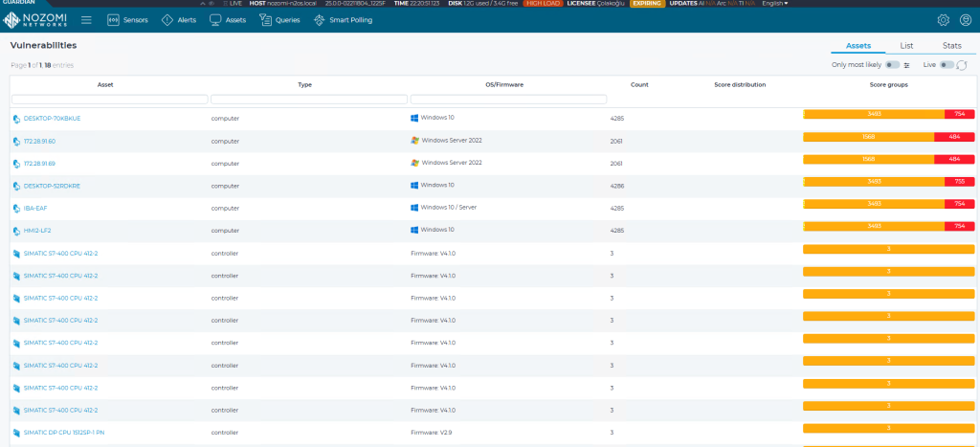Screen dimensions: 980x447
Task: Click the Windows logo in the HMI2-LF2 row
Action: click(413, 230)
